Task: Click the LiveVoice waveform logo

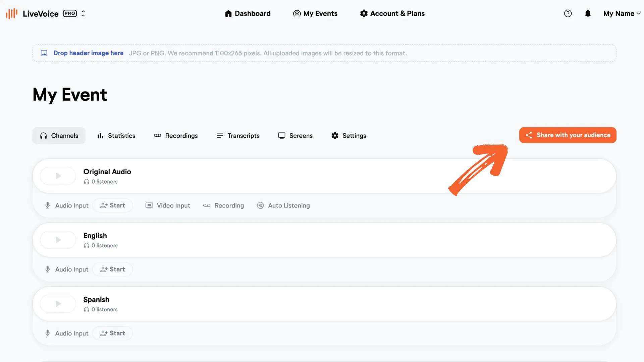Action: [11, 13]
